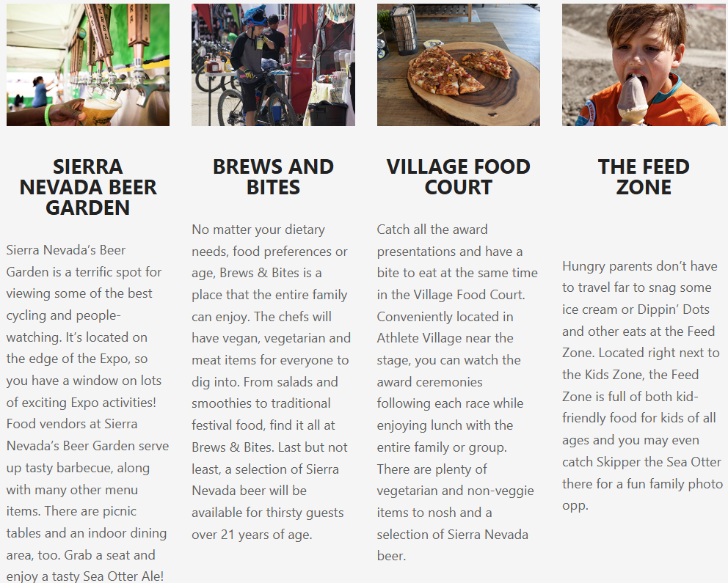Click the "Dippin' Dots" mention
The width and height of the screenshot is (728, 583).
coord(671,309)
